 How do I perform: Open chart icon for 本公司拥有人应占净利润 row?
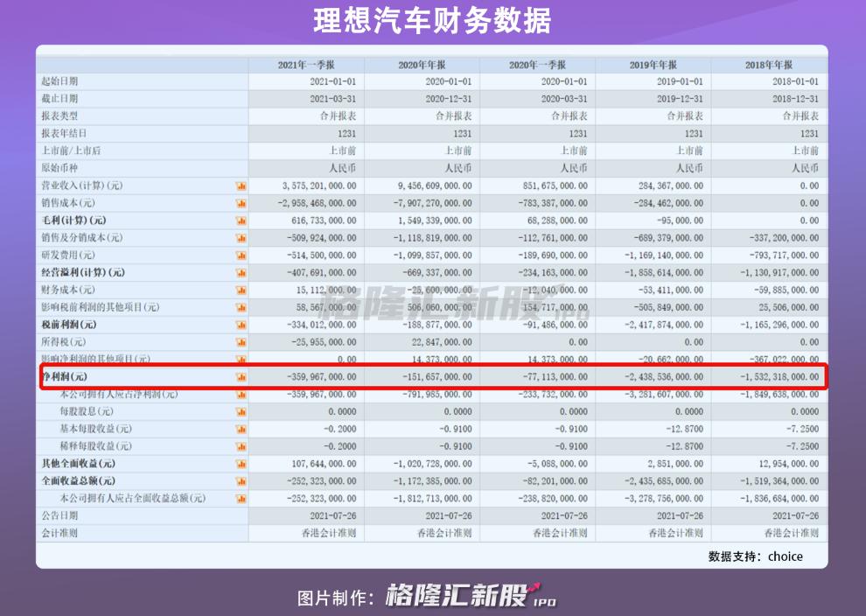tap(241, 395)
